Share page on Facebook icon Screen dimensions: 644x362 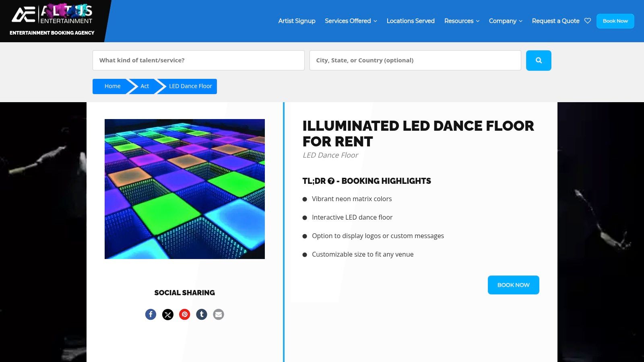click(151, 314)
